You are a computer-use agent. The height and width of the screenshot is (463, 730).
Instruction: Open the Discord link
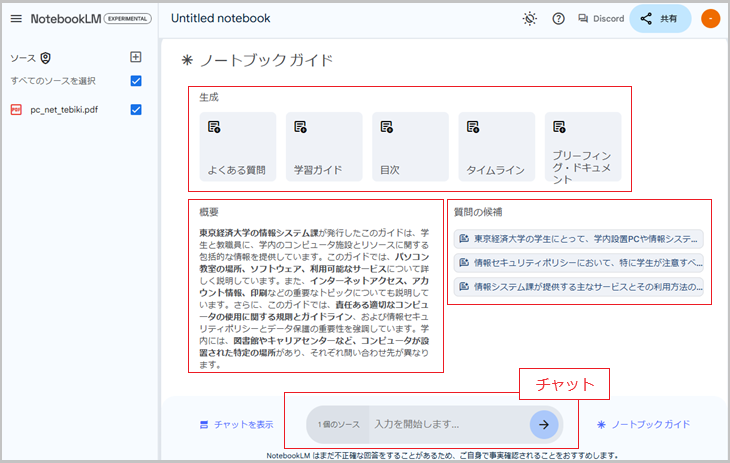pos(601,19)
